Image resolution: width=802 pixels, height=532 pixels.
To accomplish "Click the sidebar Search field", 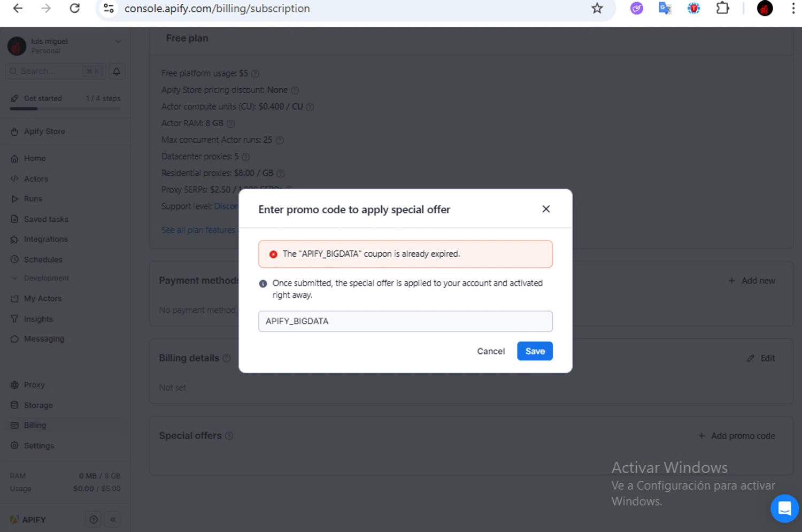I will 55,71.
